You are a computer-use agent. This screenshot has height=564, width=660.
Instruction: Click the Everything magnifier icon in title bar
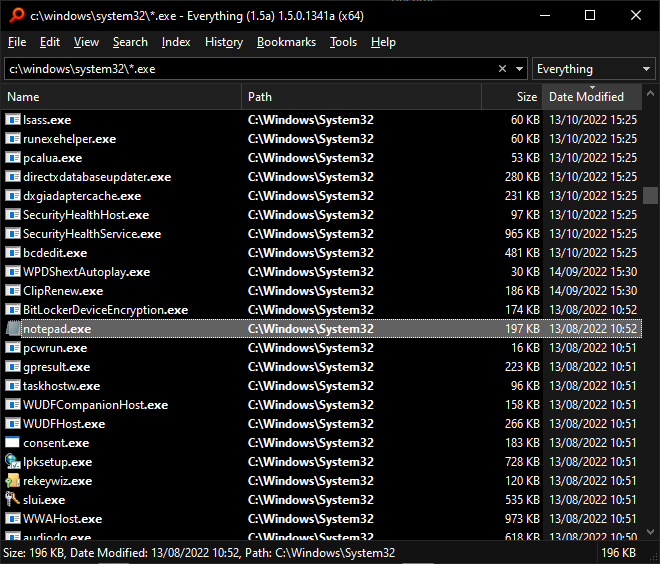17,15
